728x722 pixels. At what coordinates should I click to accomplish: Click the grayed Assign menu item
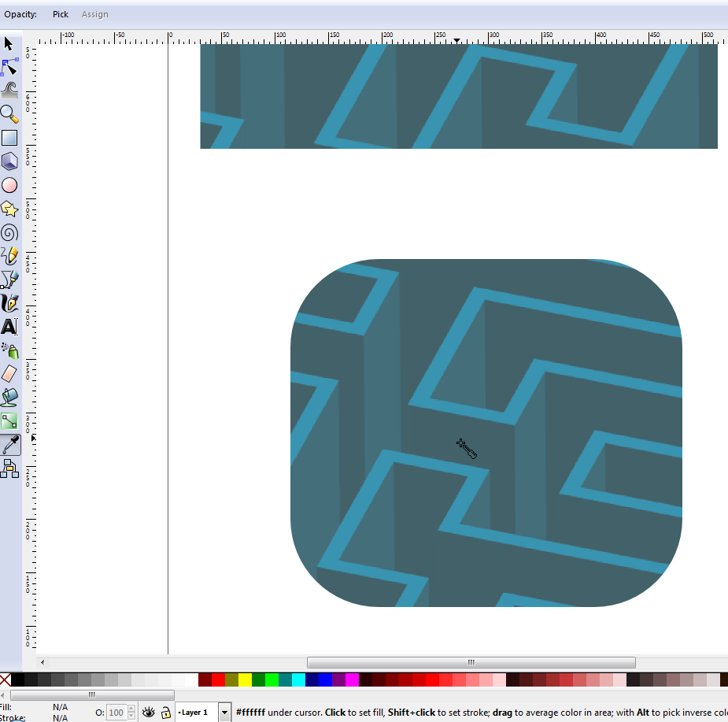click(x=94, y=13)
